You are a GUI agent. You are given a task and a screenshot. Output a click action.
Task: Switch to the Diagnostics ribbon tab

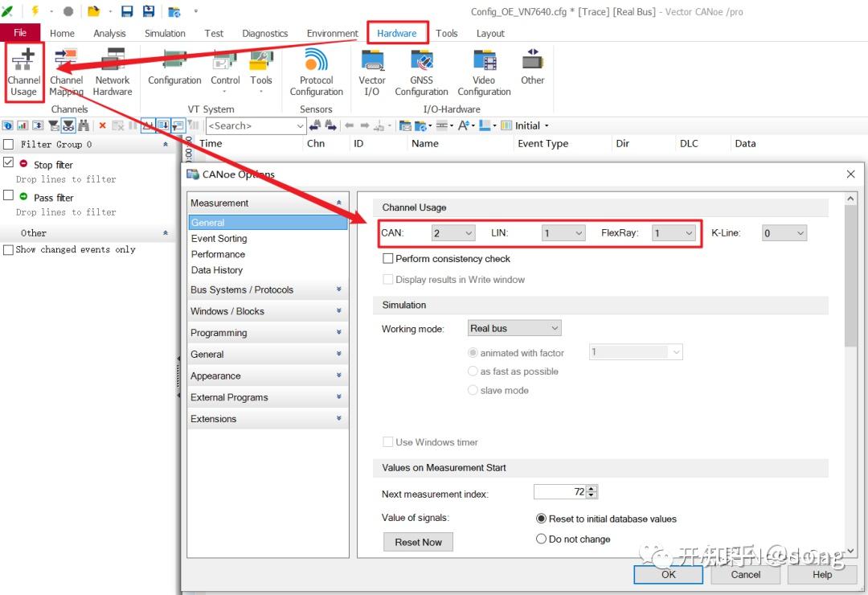(x=264, y=33)
